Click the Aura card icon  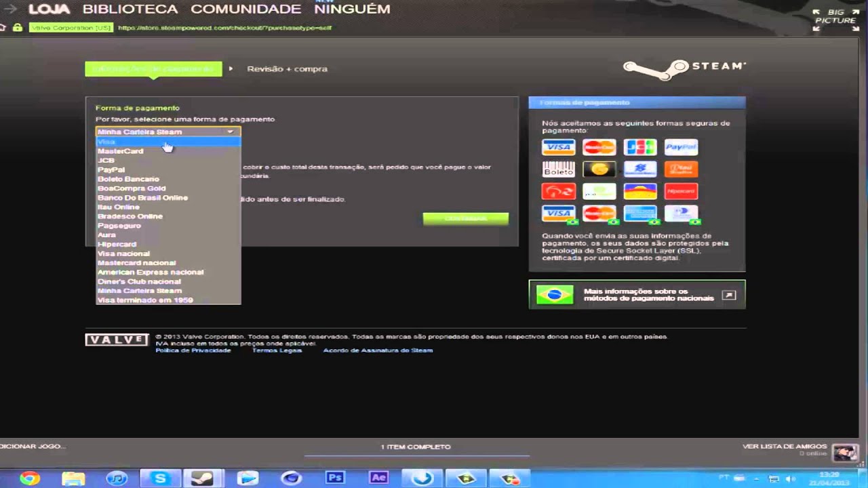pos(640,191)
